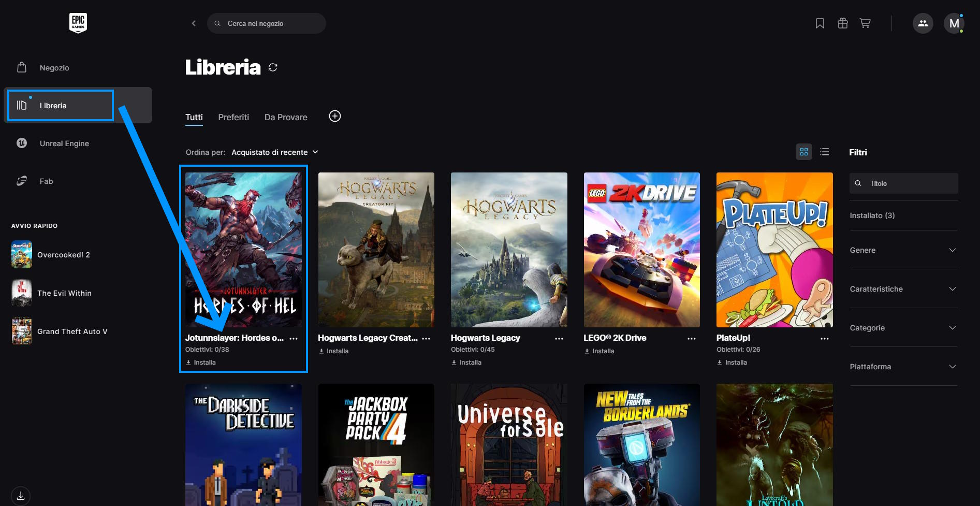Open the gift redemption icon
The height and width of the screenshot is (506, 980).
pos(842,23)
